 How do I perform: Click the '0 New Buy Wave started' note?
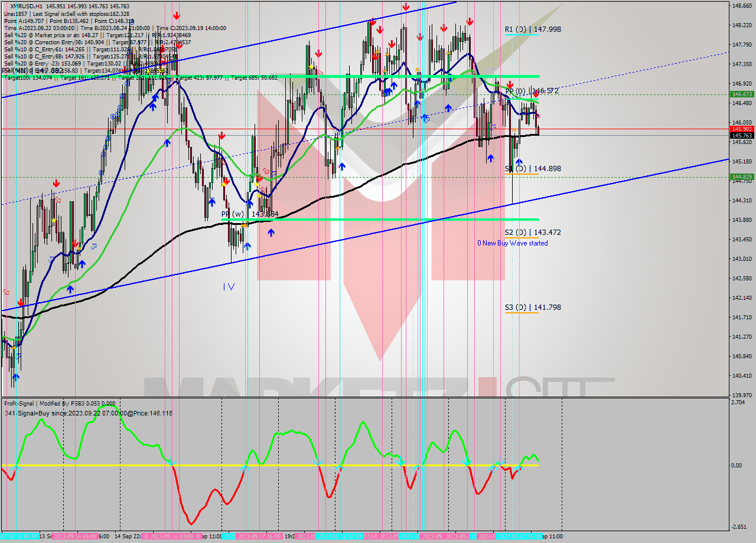pos(513,243)
